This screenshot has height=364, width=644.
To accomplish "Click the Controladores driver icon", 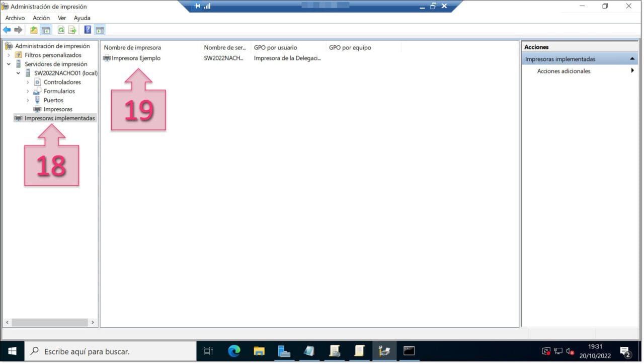I will 37,82.
